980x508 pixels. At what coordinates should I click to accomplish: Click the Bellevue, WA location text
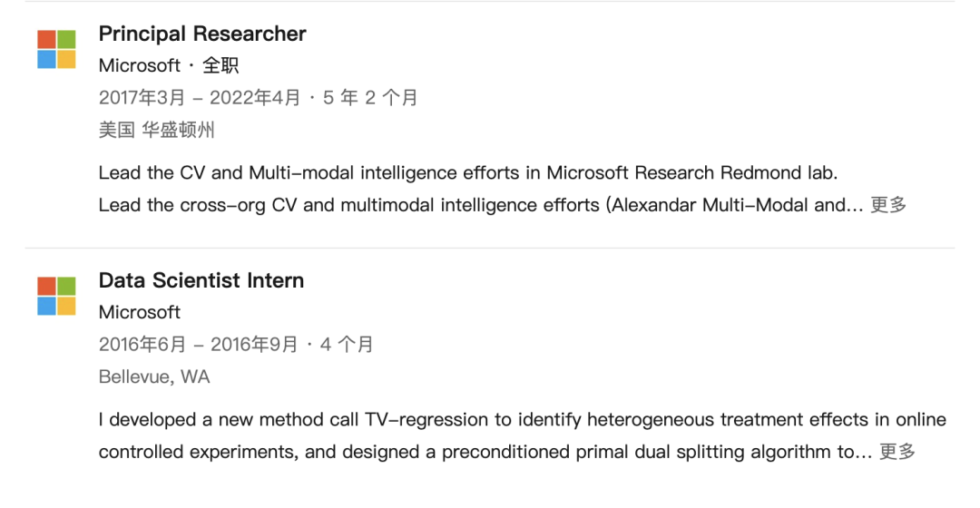click(154, 376)
